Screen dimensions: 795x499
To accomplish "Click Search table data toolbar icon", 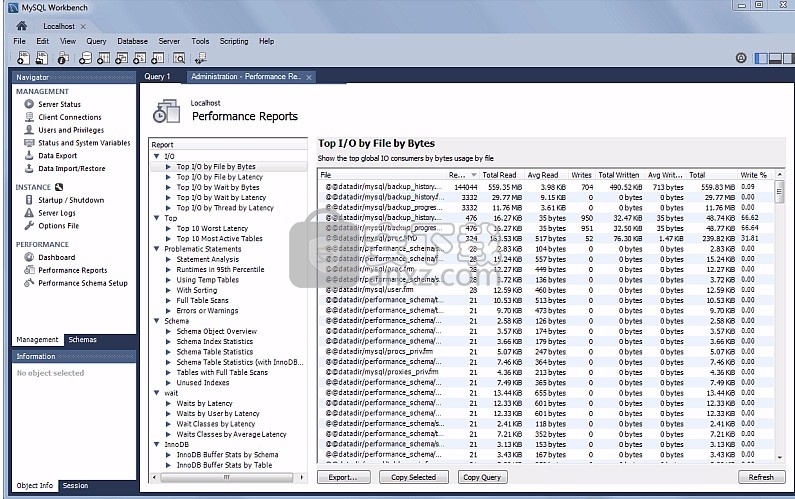I will (x=179, y=58).
